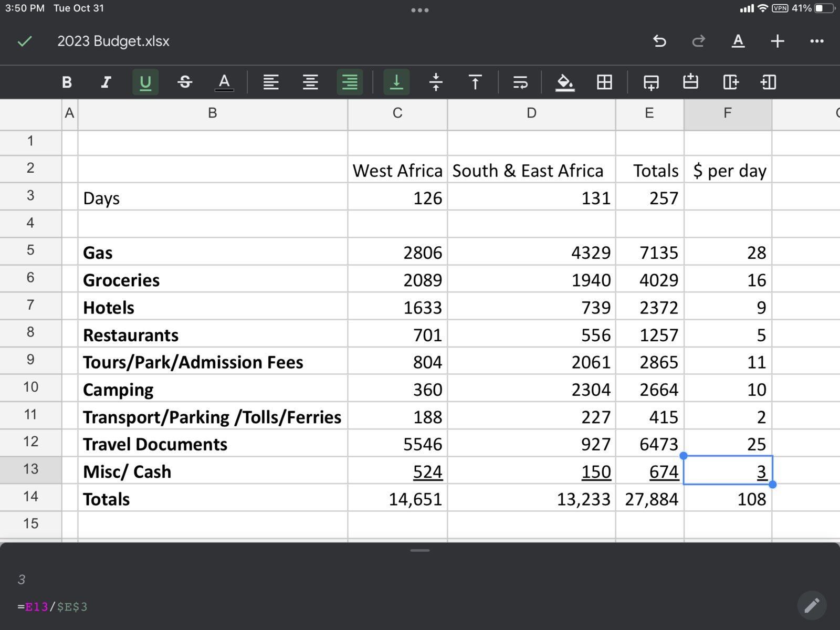Tap the 3:50 PM clock in status bar
This screenshot has width=840, height=630.
[25, 8]
